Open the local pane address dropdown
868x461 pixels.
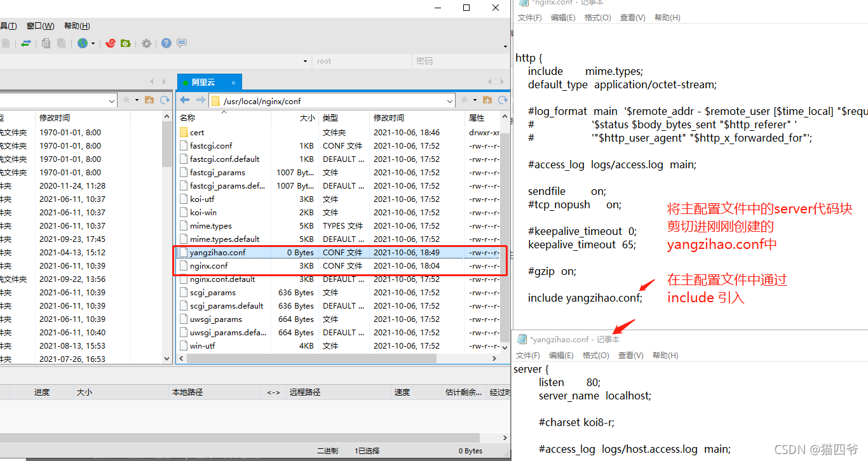coord(112,101)
